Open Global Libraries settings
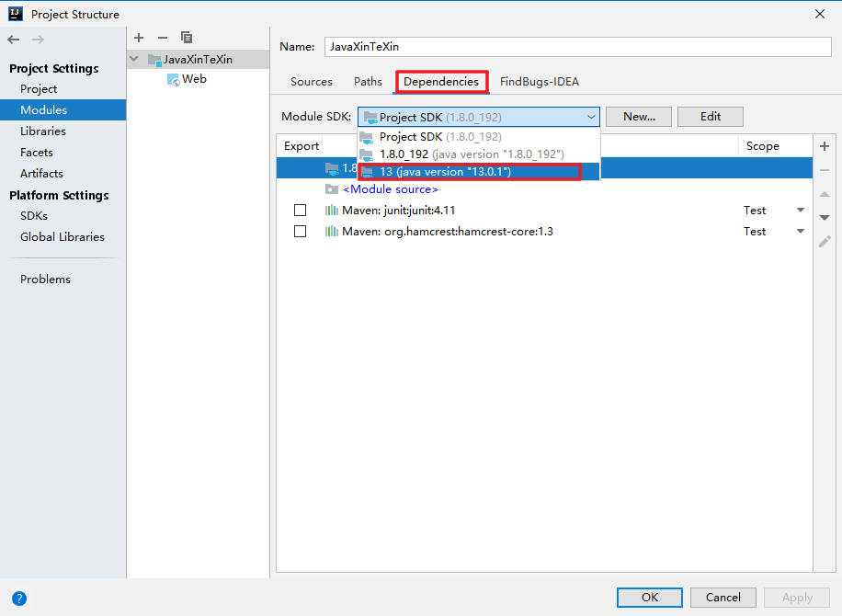The width and height of the screenshot is (842, 616). pyautogui.click(x=63, y=237)
